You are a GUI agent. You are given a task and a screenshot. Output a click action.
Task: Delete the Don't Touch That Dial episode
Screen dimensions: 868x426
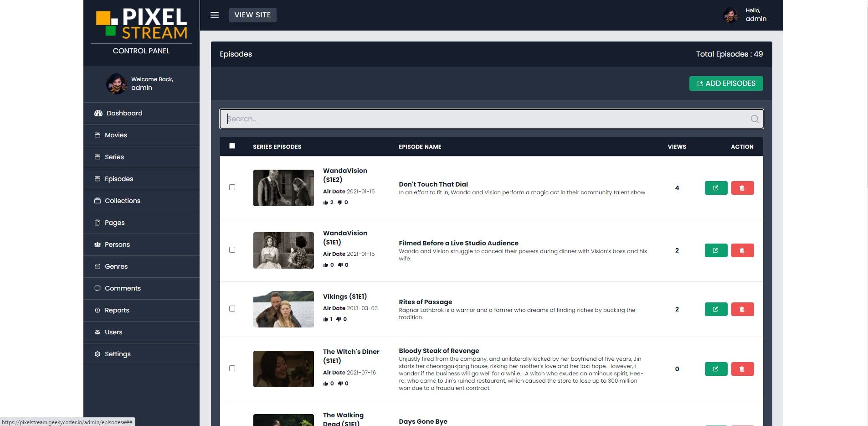pyautogui.click(x=742, y=188)
